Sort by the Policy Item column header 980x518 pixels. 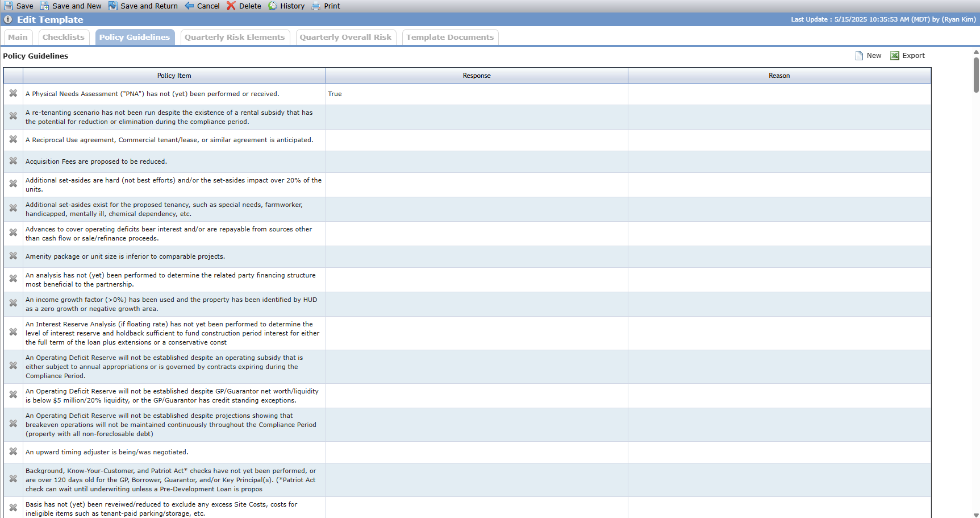pyautogui.click(x=174, y=76)
